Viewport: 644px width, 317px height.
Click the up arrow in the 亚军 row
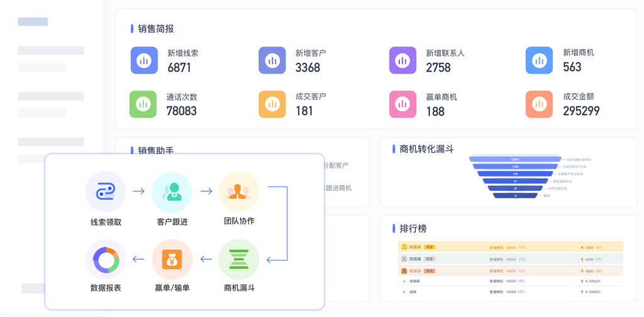pyautogui.click(x=582, y=260)
